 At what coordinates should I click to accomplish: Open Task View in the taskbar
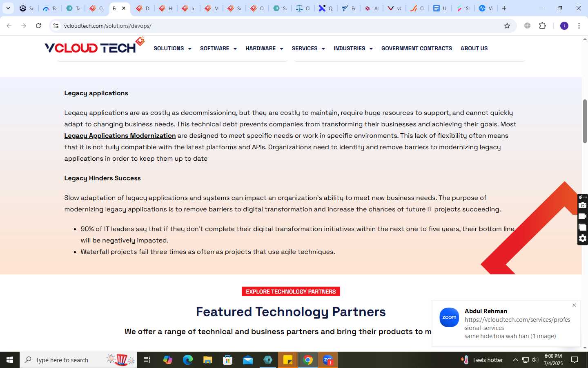pyautogui.click(x=147, y=360)
